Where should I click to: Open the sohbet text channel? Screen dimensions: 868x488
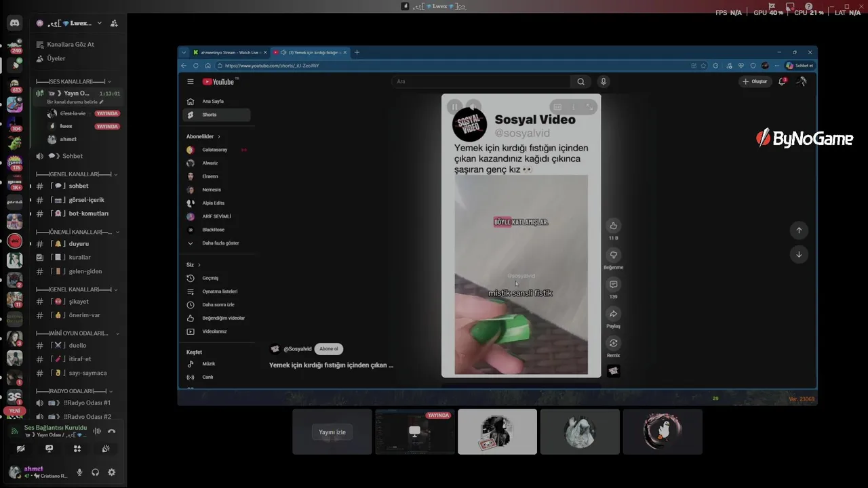(79, 186)
